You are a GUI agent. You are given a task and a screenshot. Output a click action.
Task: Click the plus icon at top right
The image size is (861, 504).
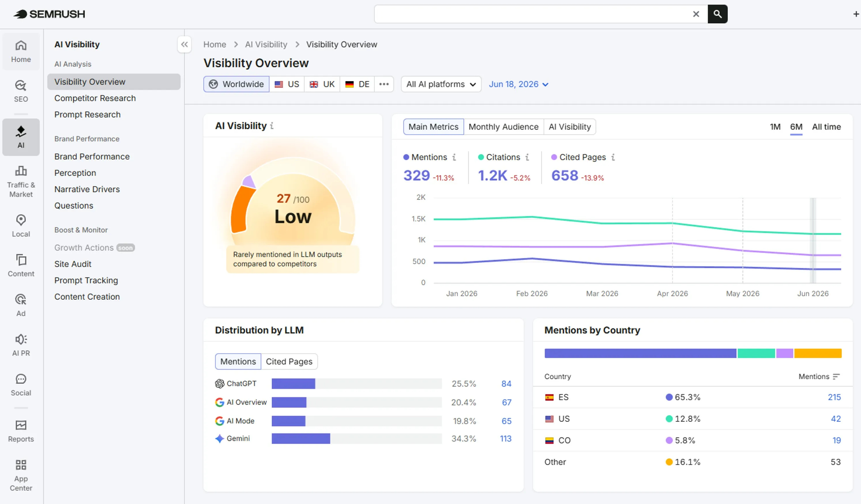[856, 14]
